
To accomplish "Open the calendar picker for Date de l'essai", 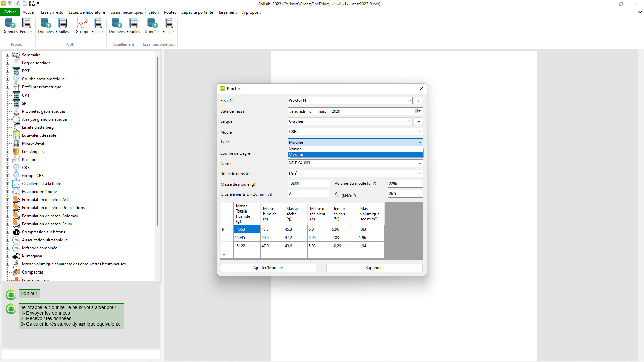I will pyautogui.click(x=417, y=111).
